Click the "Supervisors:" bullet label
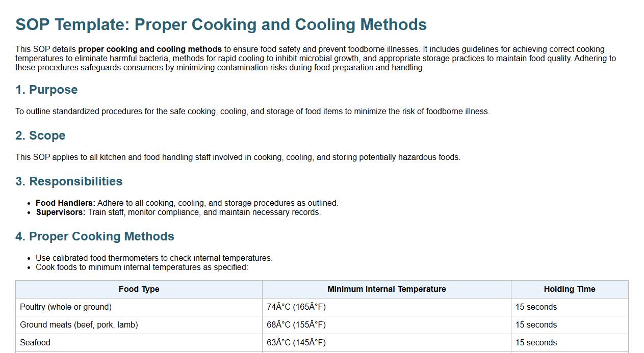The height and width of the screenshot is (353, 644). pos(61,212)
